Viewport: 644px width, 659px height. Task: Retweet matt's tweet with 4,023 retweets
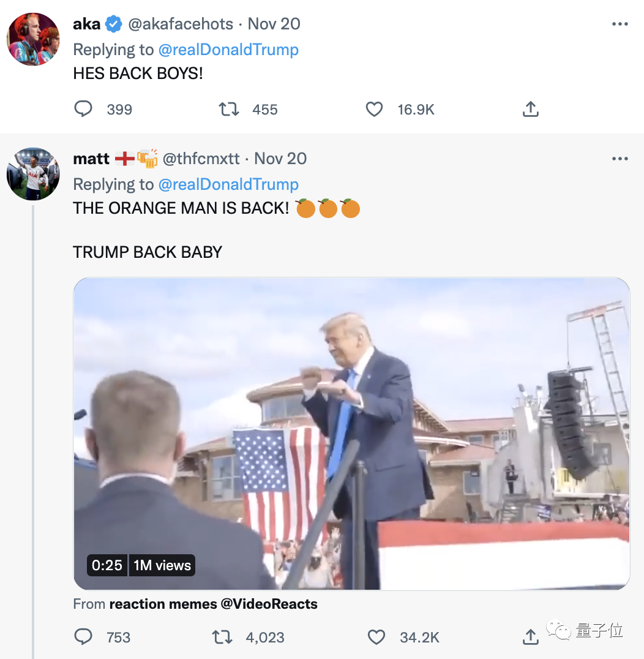coord(222,637)
